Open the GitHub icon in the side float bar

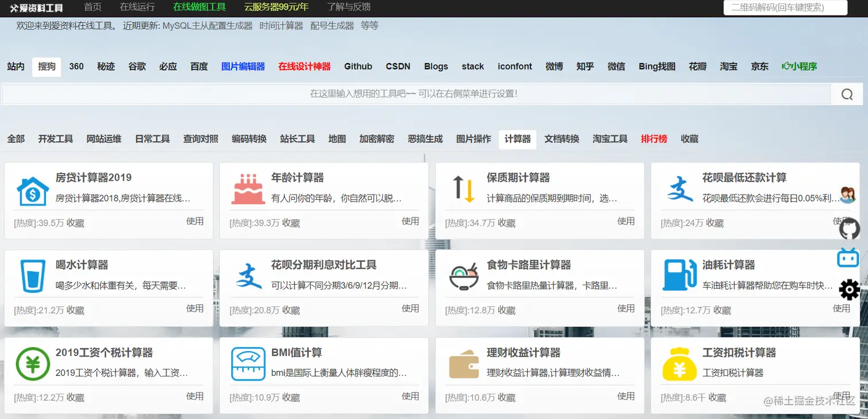(850, 230)
